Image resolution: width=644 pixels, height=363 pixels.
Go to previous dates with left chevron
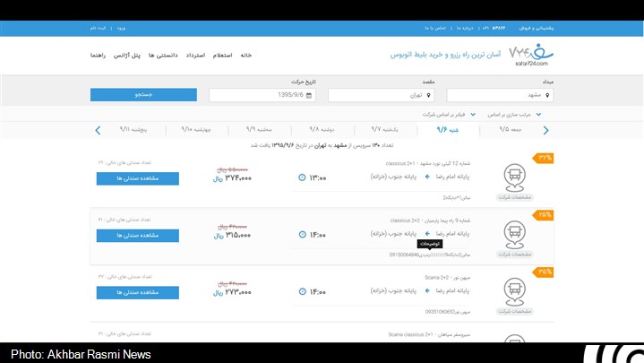point(98,130)
